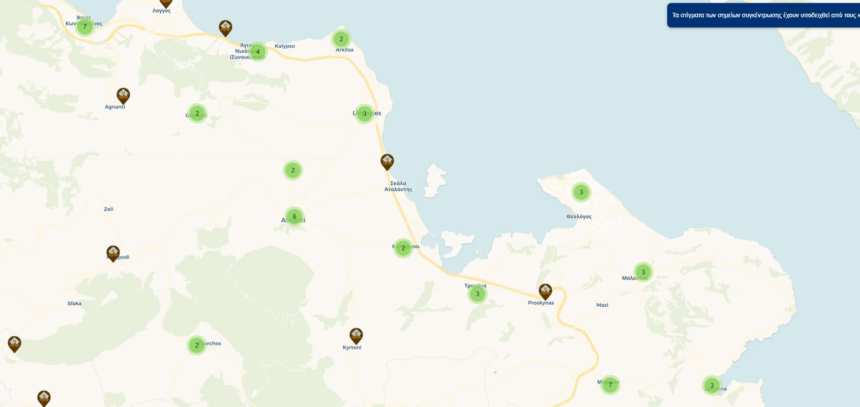Expand the cluster of 2 north of Atalanti

click(293, 171)
